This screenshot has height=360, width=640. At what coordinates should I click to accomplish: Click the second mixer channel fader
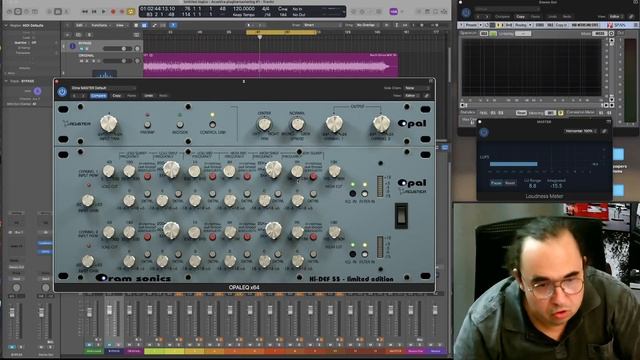point(109,311)
